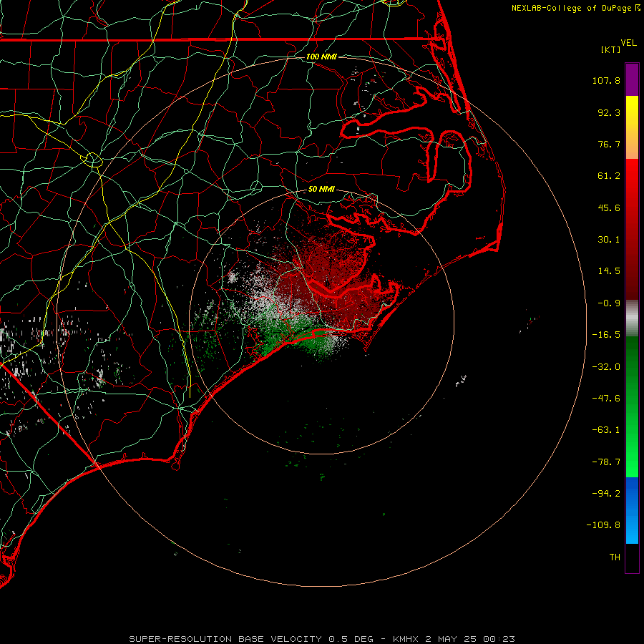The height and width of the screenshot is (644, 644).
Task: Click the -78.7 velocity scale value
Action: [606, 462]
